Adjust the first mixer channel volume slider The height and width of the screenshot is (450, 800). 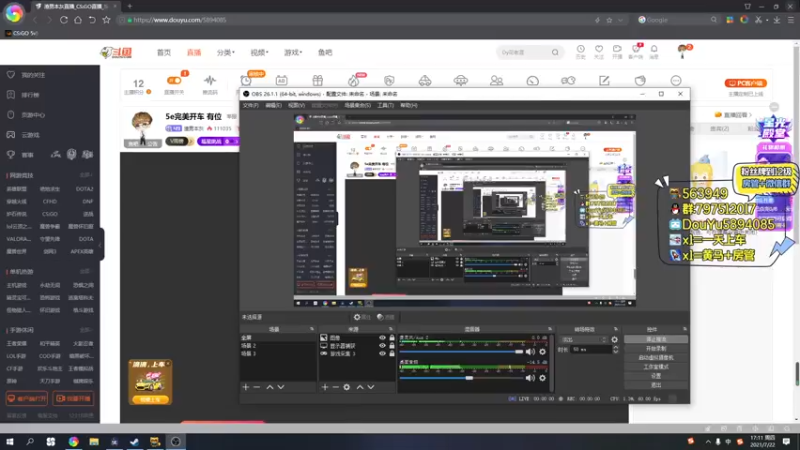coord(461,352)
